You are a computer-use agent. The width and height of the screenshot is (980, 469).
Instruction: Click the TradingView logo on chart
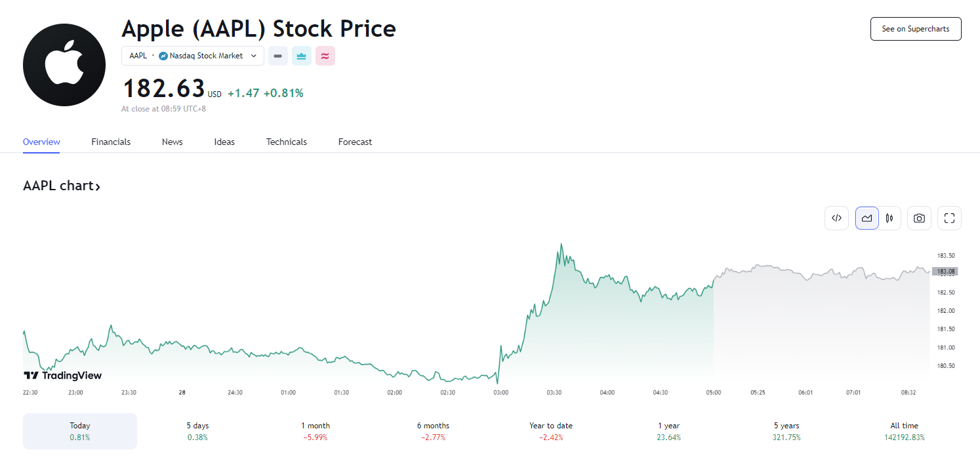click(63, 376)
